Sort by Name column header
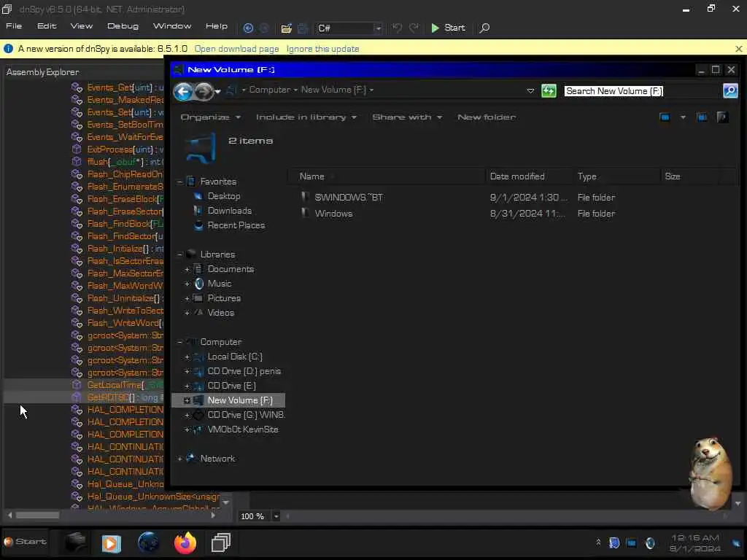 387,176
